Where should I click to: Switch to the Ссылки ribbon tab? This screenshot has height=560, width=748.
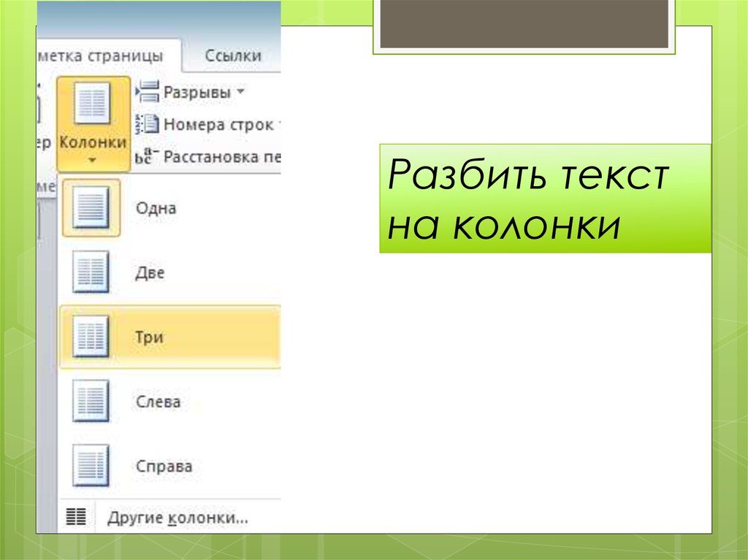(x=233, y=55)
